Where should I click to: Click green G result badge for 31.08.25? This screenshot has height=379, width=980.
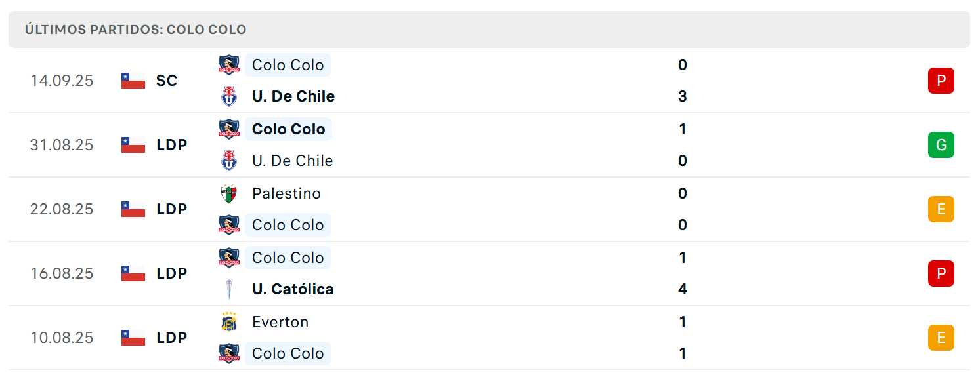[x=941, y=145]
